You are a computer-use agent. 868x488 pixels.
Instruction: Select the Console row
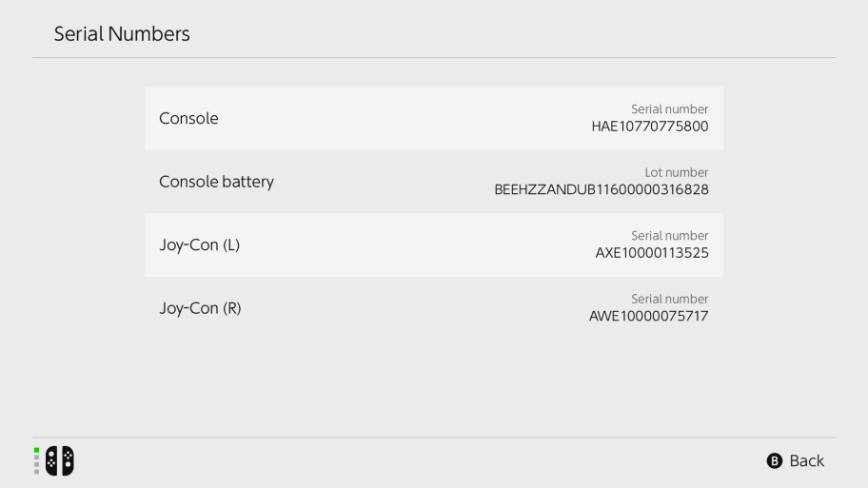(434, 118)
